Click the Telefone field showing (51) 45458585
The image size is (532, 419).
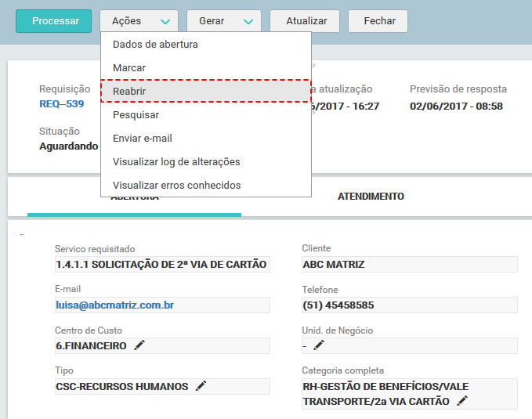[409, 305]
